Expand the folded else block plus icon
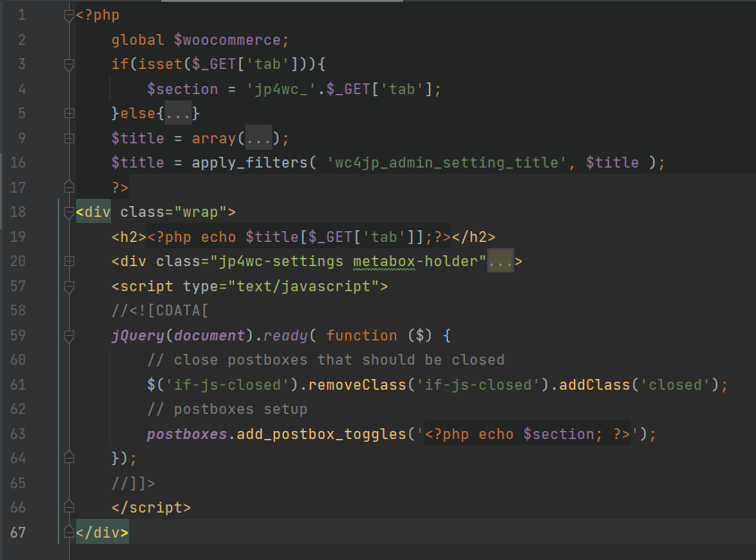Screen dimensions: 756x560 click(69, 114)
